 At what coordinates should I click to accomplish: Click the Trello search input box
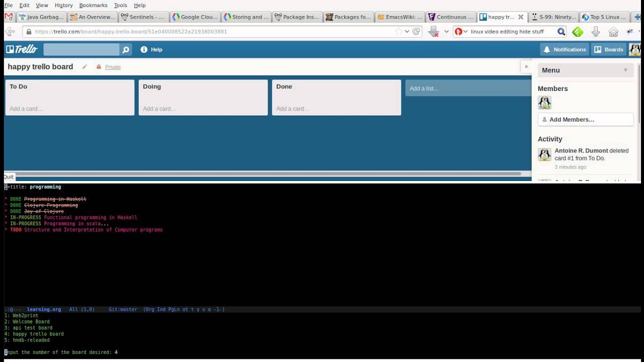82,49
